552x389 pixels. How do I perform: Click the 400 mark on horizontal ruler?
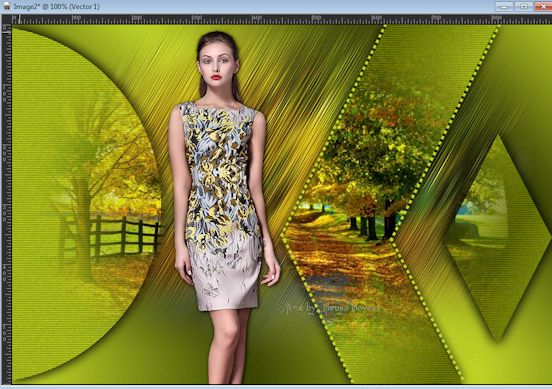point(257,18)
